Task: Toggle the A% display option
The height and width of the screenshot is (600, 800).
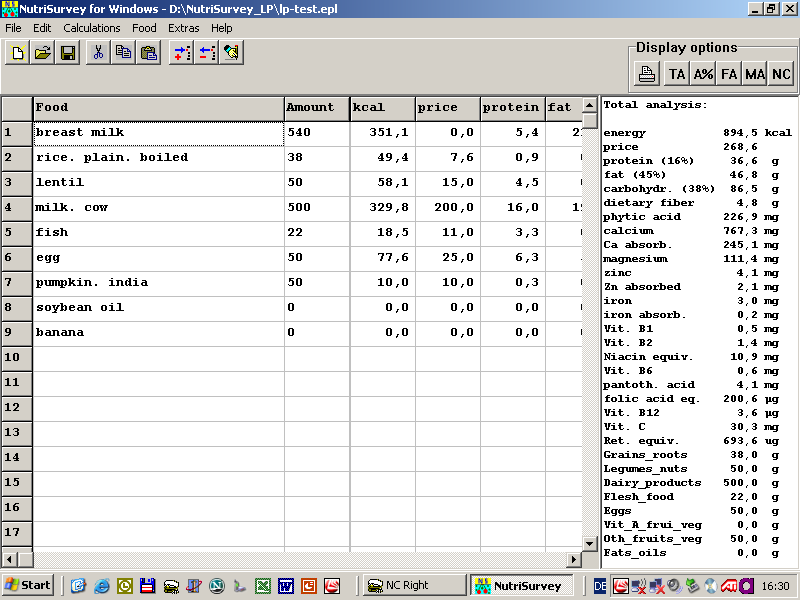Action: coord(703,74)
